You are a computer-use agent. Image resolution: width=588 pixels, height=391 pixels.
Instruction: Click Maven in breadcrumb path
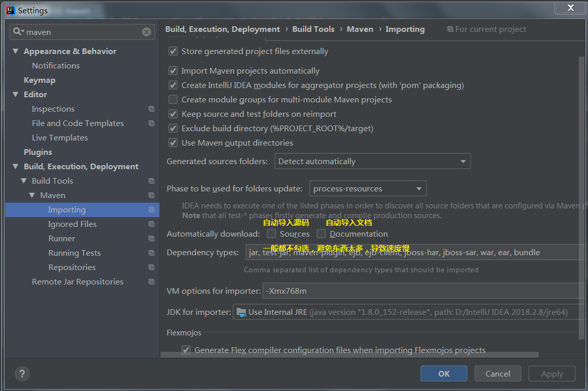pos(360,29)
